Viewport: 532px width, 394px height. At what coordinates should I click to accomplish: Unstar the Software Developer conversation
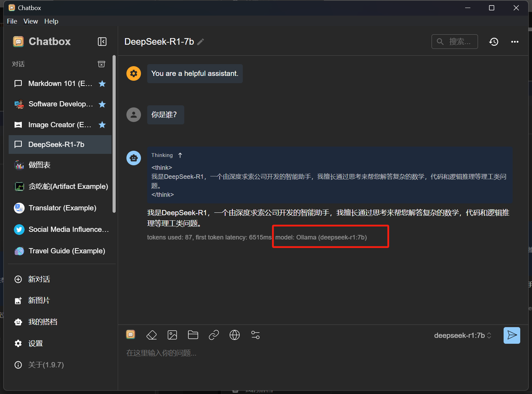pyautogui.click(x=102, y=104)
